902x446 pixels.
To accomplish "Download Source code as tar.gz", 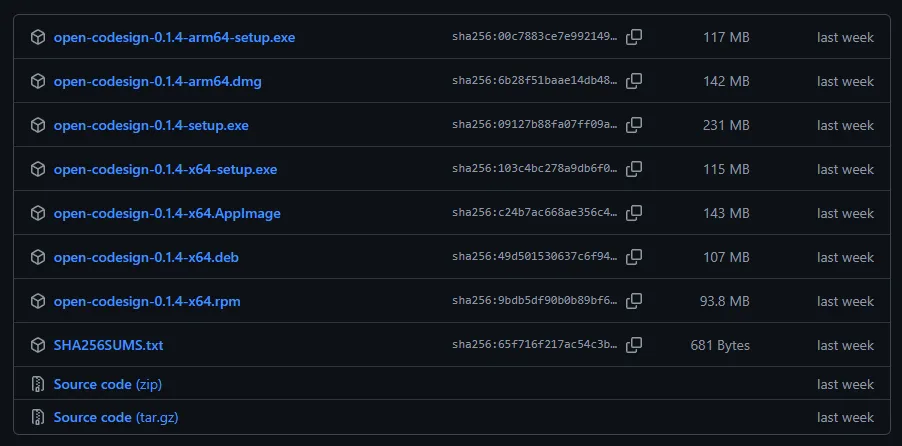I will click(x=116, y=417).
